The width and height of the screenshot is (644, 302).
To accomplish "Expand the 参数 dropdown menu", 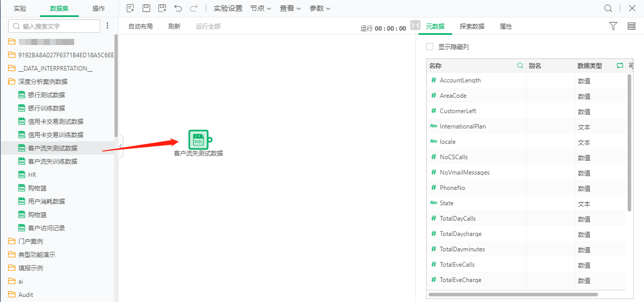I will coord(320,8).
